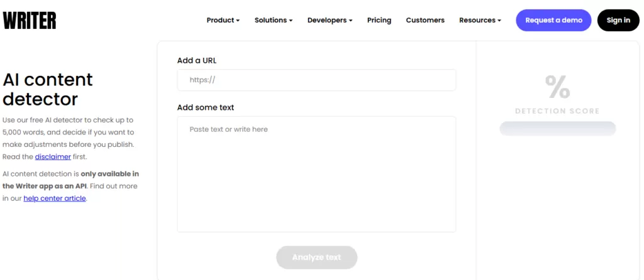This screenshot has height=280, width=644.
Task: Expand the Solutions dropdown menu
Action: 274,20
